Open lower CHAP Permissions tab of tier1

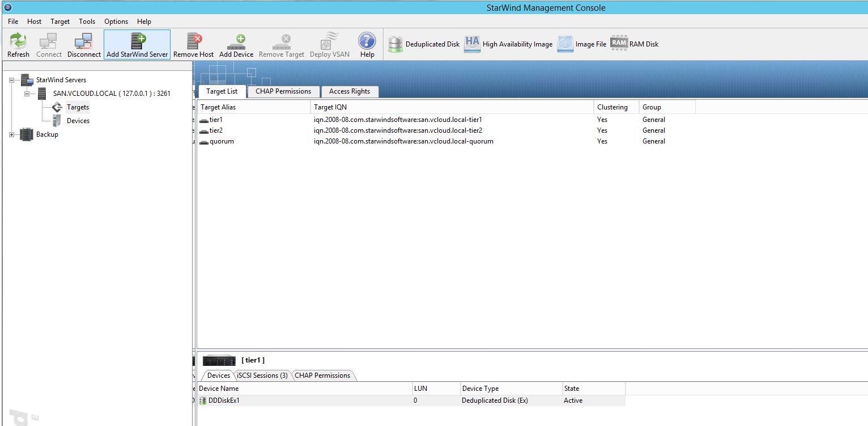322,376
